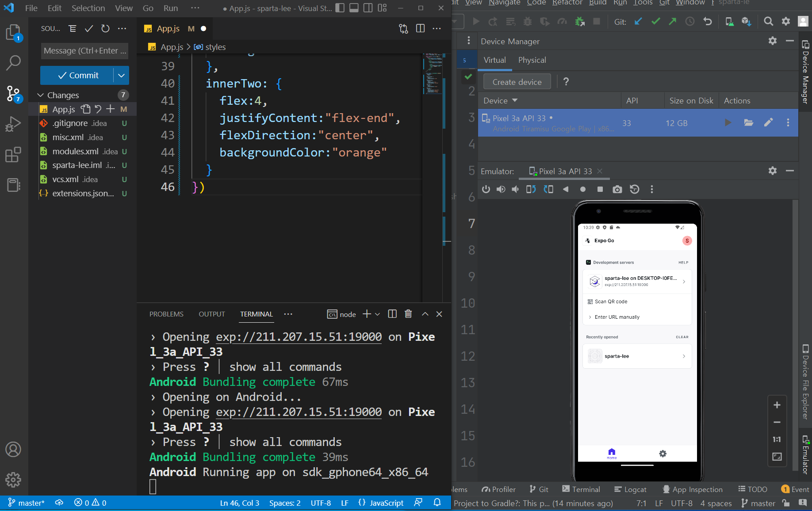This screenshot has height=511, width=812.
Task: Click CLEAR in Expo Go recently opened
Action: [x=682, y=337]
